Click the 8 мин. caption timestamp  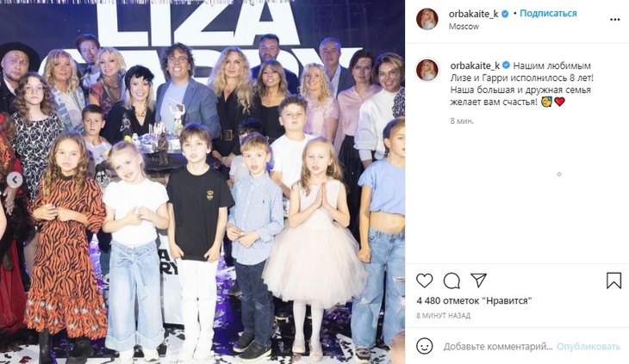(462, 121)
